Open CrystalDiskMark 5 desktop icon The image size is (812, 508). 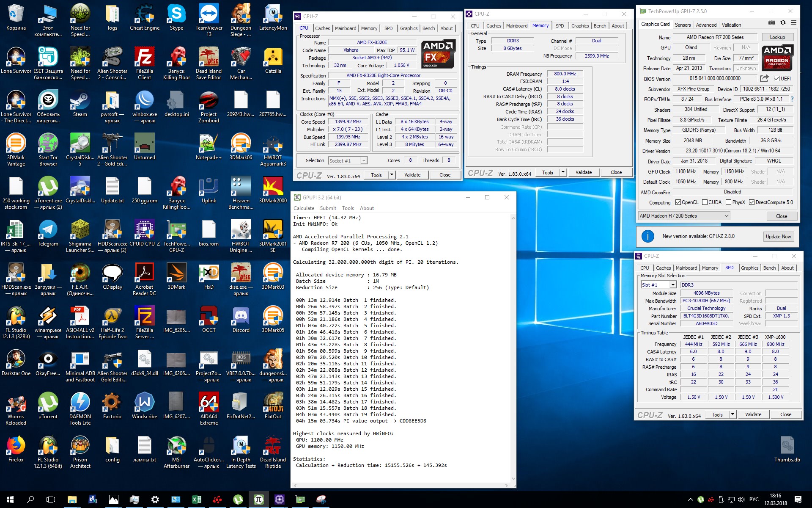point(80,150)
